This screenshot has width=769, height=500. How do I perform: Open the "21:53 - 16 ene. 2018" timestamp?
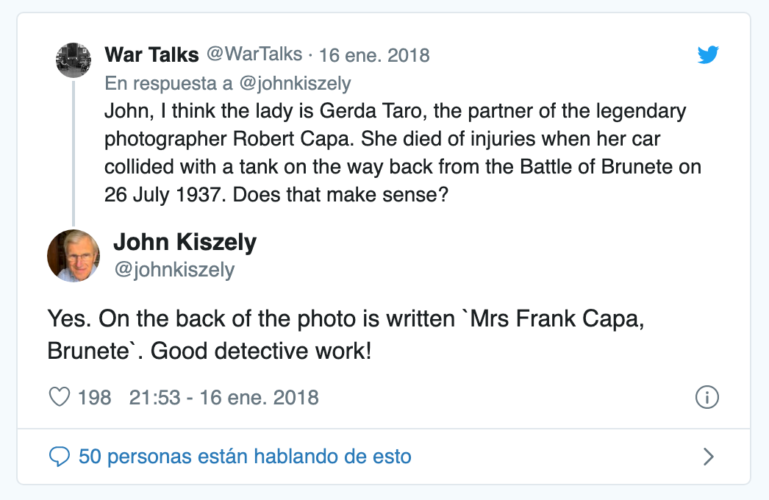click(x=224, y=397)
